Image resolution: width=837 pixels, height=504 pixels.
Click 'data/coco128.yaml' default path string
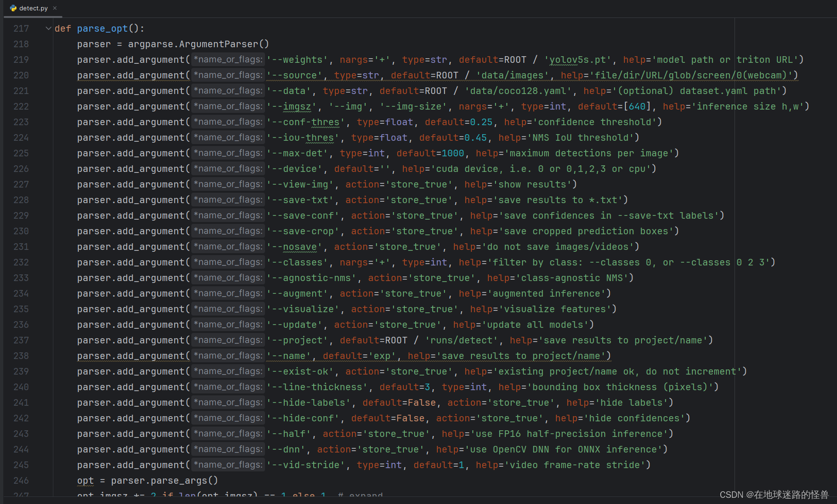(x=518, y=91)
